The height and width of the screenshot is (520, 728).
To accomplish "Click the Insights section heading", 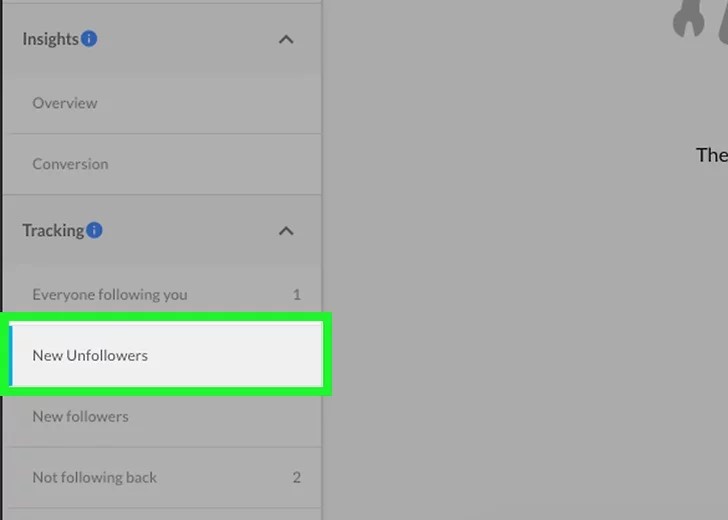I will coord(50,39).
